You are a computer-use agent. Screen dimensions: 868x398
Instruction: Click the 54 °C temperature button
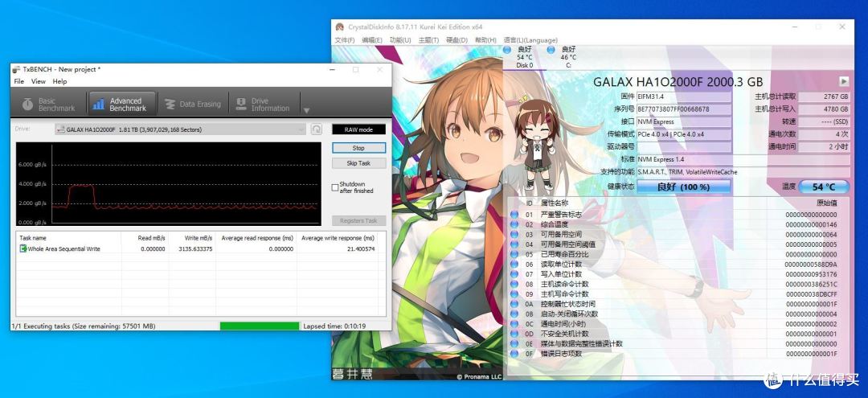[x=823, y=187]
